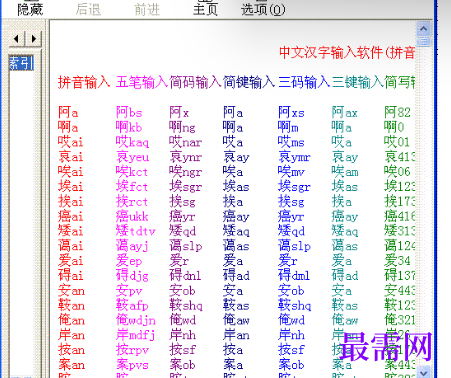Click the entry 哀yeu
The width and height of the screenshot is (451, 378).
(x=132, y=157)
